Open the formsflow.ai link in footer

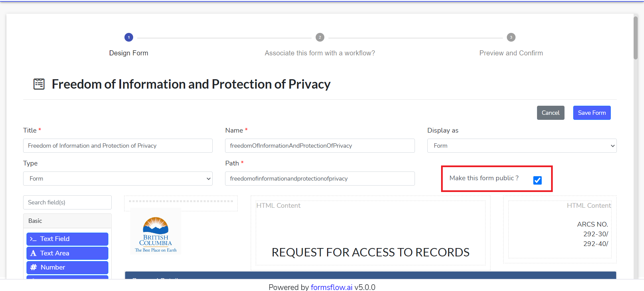332,287
